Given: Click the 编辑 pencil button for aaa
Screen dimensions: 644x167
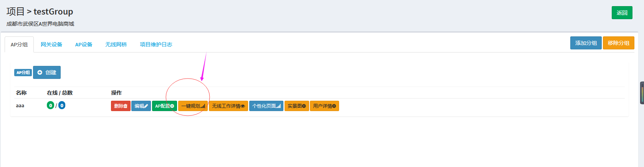Looking at the screenshot, I should [141, 106].
